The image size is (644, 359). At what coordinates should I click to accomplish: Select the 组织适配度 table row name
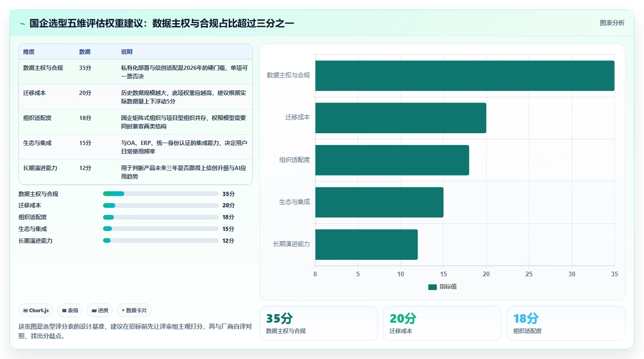pyautogui.click(x=37, y=118)
